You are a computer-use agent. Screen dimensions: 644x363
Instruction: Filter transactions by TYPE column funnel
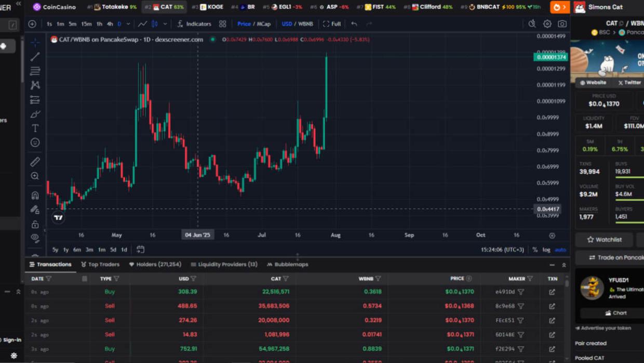(116, 279)
